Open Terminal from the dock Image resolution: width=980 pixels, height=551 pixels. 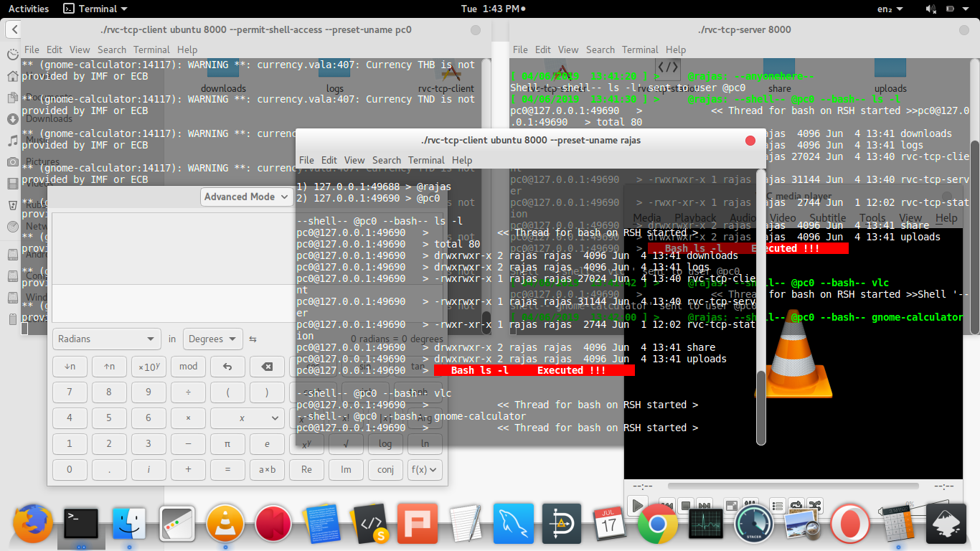pos(81,523)
